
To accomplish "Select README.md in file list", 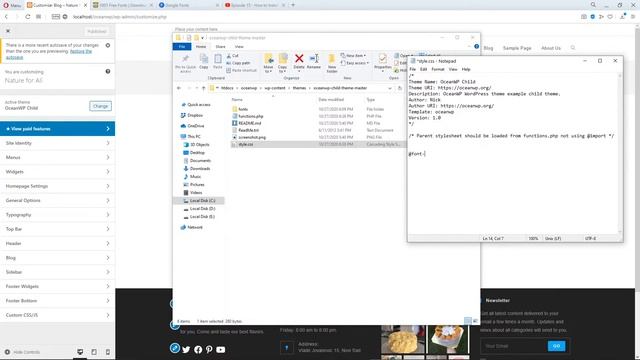I will tap(249, 123).
